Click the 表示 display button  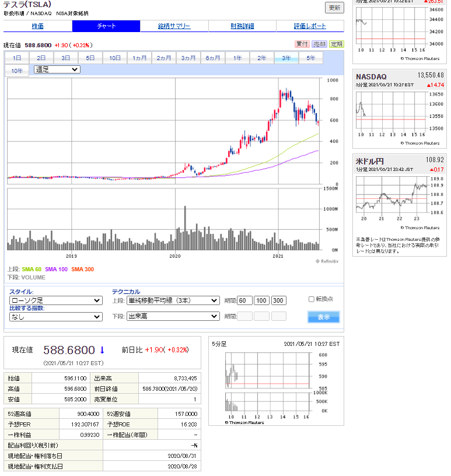point(323,317)
